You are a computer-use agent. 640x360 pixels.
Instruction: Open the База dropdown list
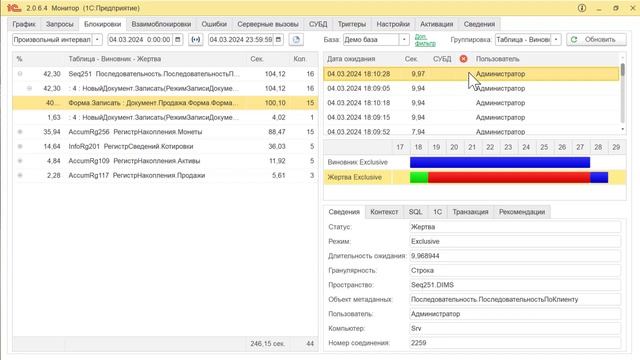pyautogui.click(x=404, y=40)
